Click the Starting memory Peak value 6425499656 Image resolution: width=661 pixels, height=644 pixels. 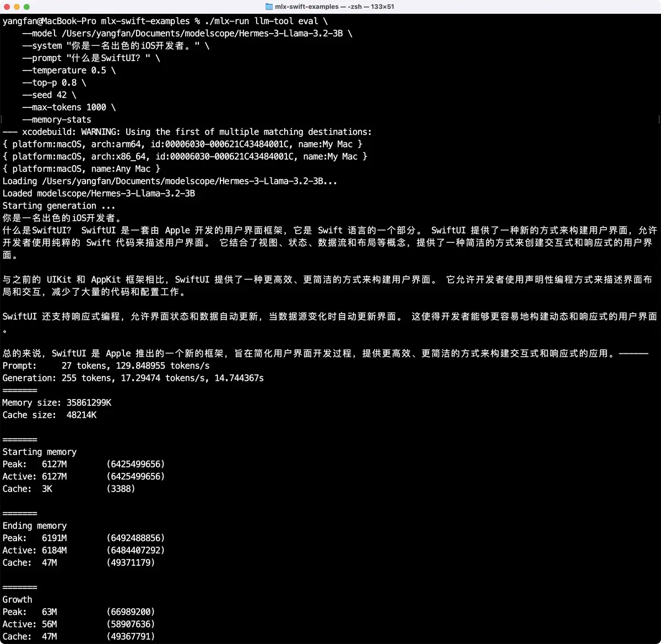coord(136,464)
